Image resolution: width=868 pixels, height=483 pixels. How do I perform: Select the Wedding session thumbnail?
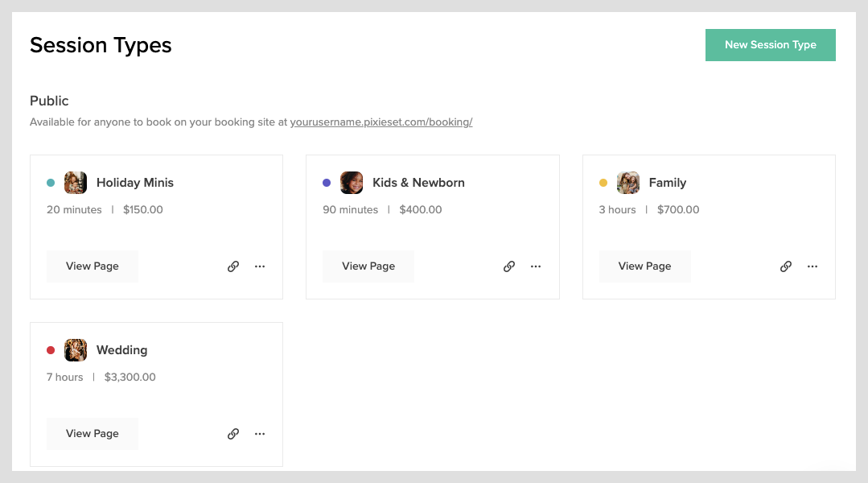click(76, 350)
